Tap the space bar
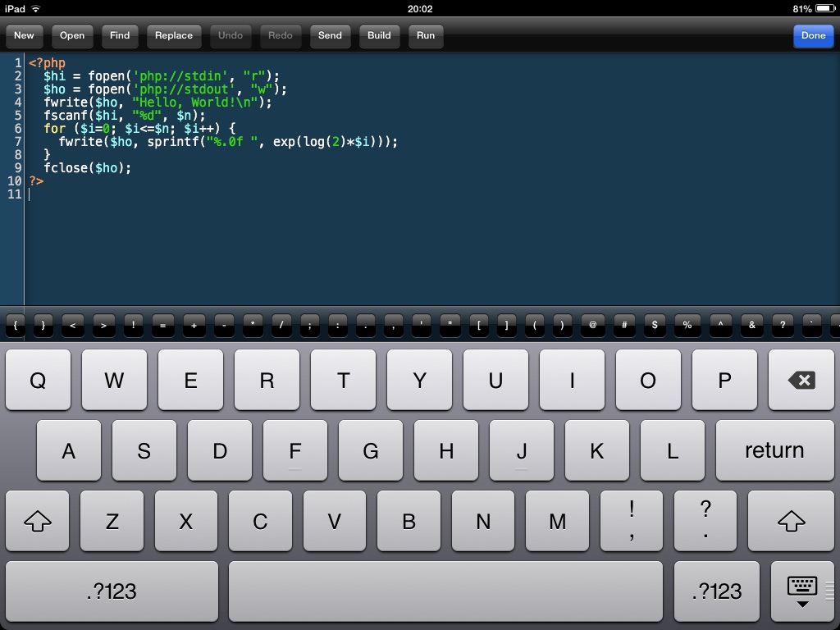This screenshot has width=840, height=630. click(445, 591)
